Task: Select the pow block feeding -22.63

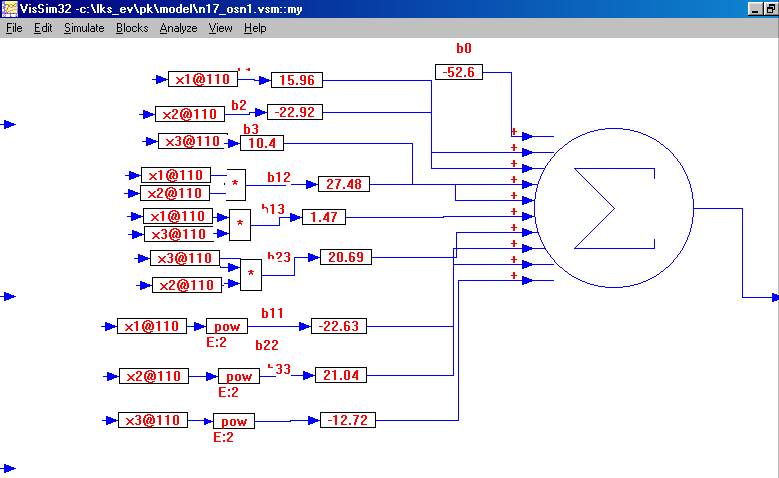Action: (x=225, y=327)
